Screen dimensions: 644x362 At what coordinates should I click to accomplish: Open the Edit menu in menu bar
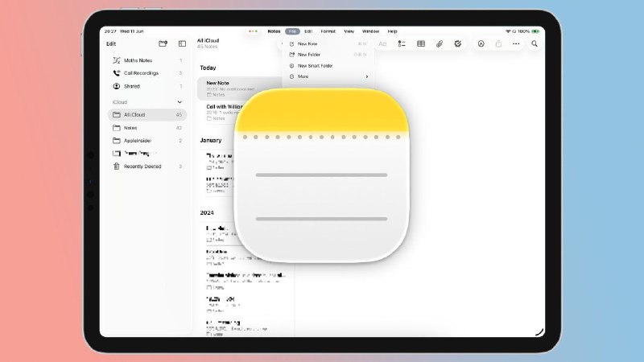click(x=308, y=31)
